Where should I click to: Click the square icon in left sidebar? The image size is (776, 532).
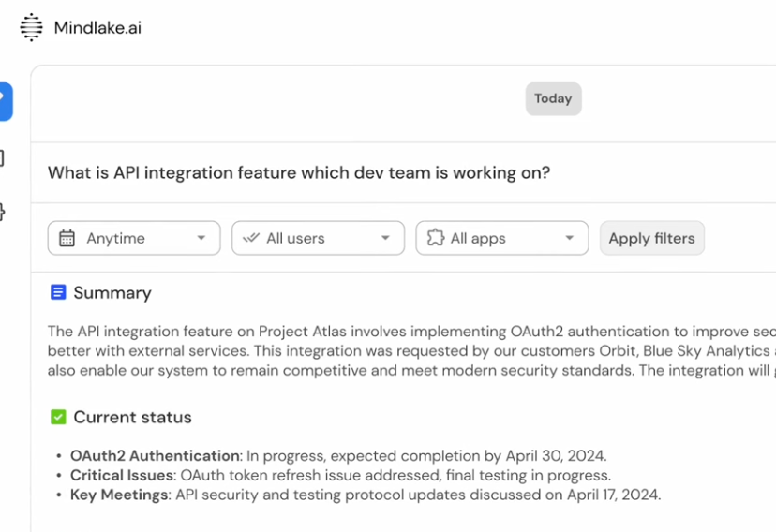[3, 158]
